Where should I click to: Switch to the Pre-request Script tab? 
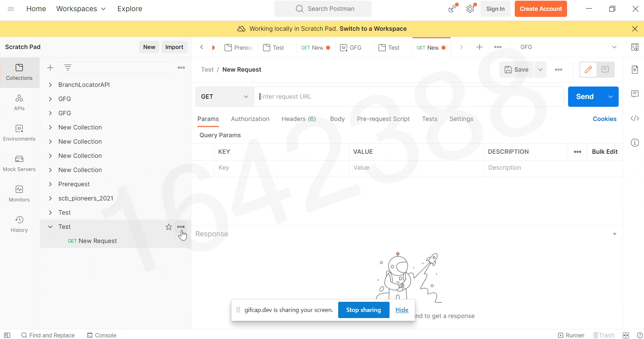[x=383, y=119]
